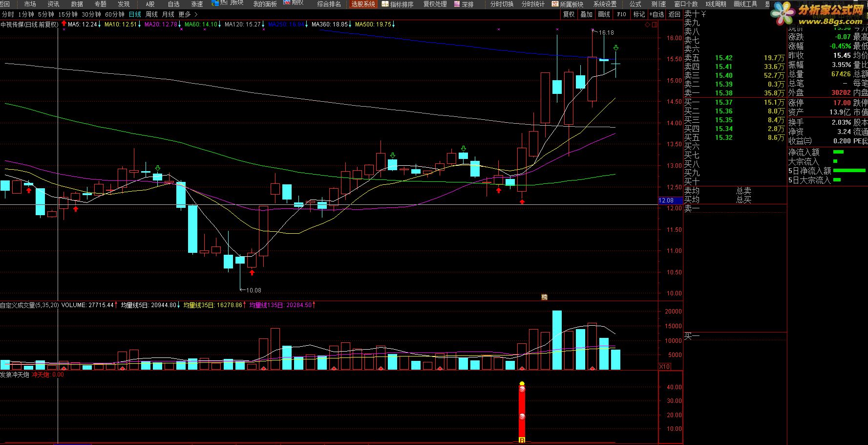Screen dimensions: 868x445
Task: Click the red 冲天炮 signal bar
Action: coord(522,412)
